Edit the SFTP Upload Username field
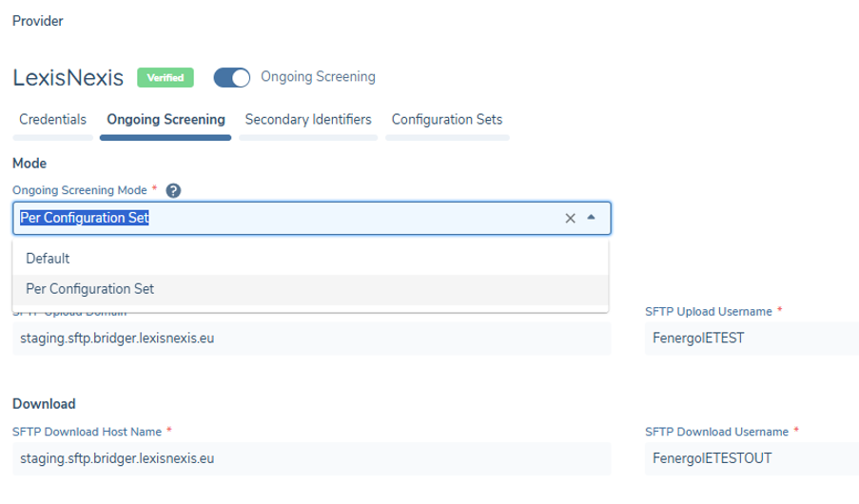Screen dimensions: 859x504 pos(752,339)
